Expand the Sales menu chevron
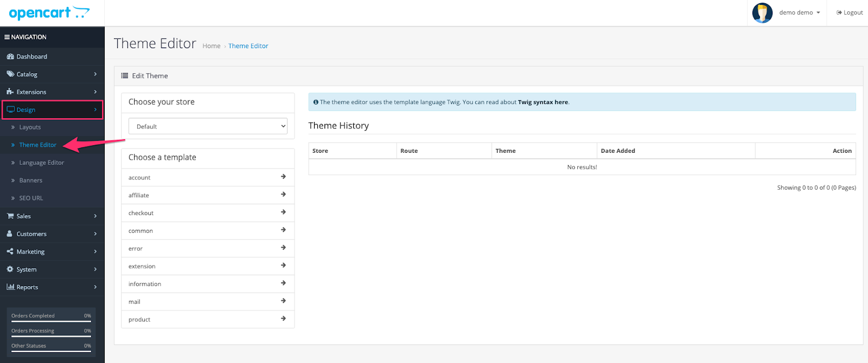This screenshot has width=868, height=363. 95,216
